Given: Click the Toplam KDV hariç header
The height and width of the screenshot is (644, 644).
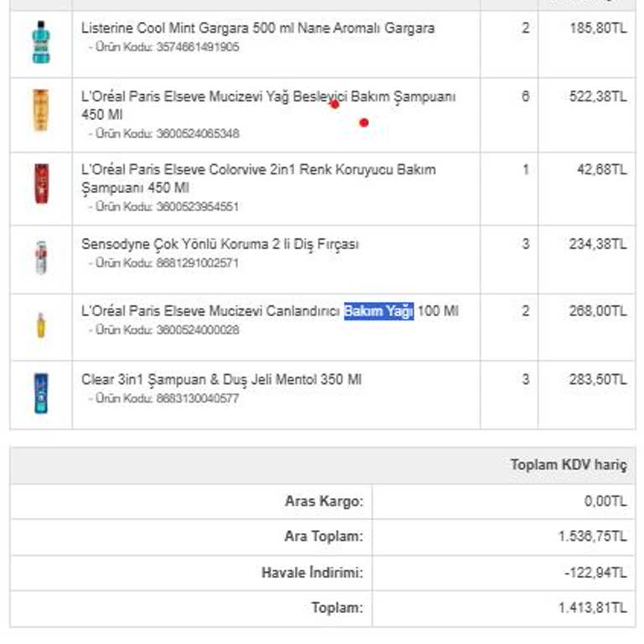Looking at the screenshot, I should point(568,465).
